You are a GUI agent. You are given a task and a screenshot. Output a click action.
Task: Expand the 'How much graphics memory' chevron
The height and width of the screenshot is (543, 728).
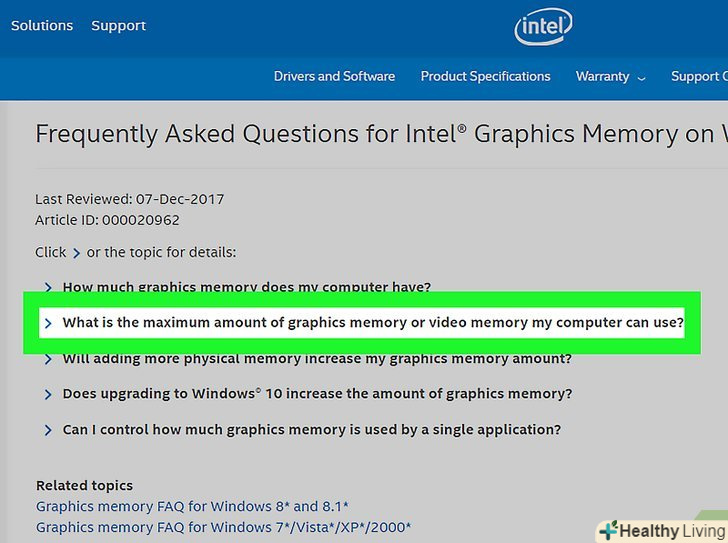tap(48, 288)
